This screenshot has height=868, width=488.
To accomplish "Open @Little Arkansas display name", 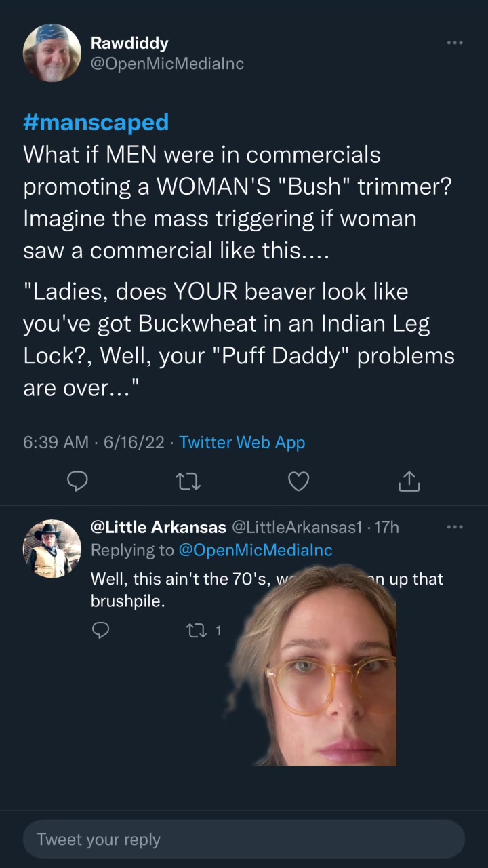I will [159, 527].
